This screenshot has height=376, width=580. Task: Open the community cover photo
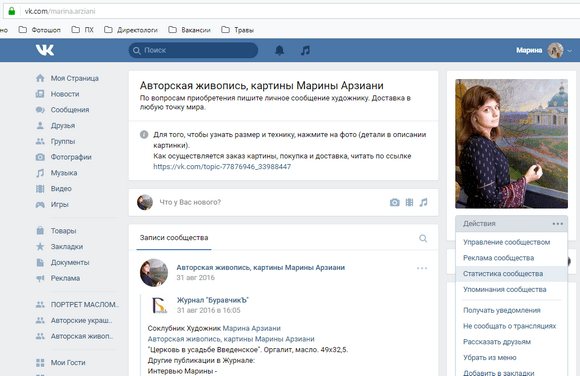(511, 144)
